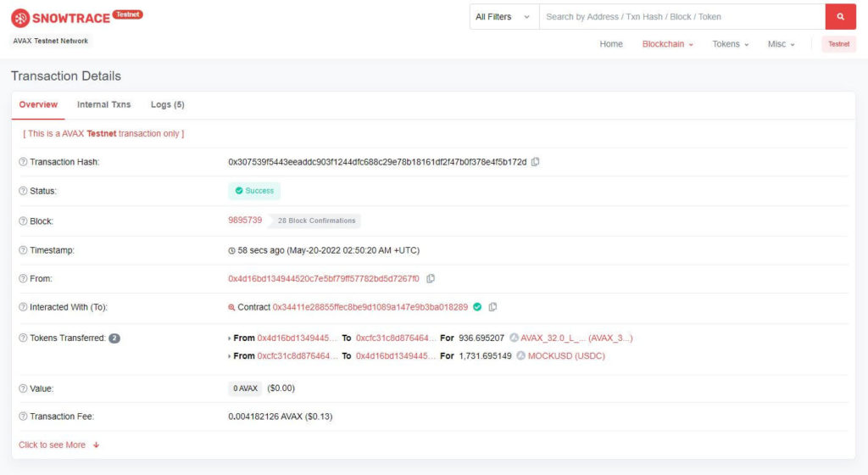Copy the transaction hash to clipboard
This screenshot has height=475, width=868.
(x=536, y=162)
